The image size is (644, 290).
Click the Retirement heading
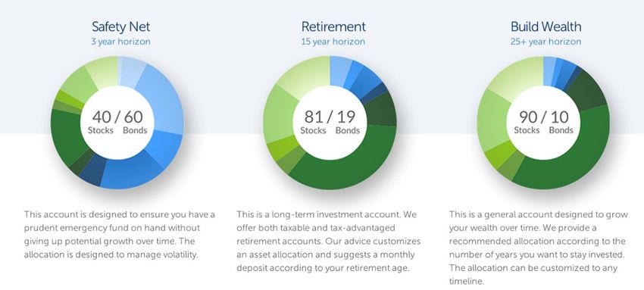pos(333,27)
